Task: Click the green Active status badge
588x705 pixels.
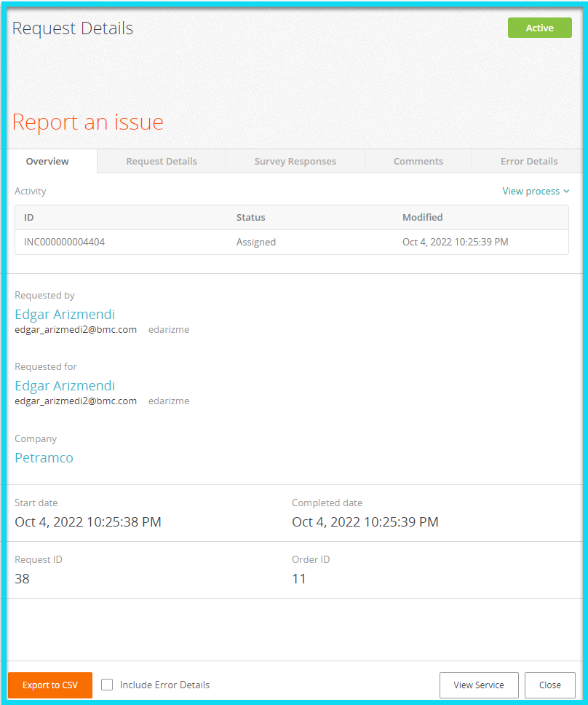Action: (539, 28)
